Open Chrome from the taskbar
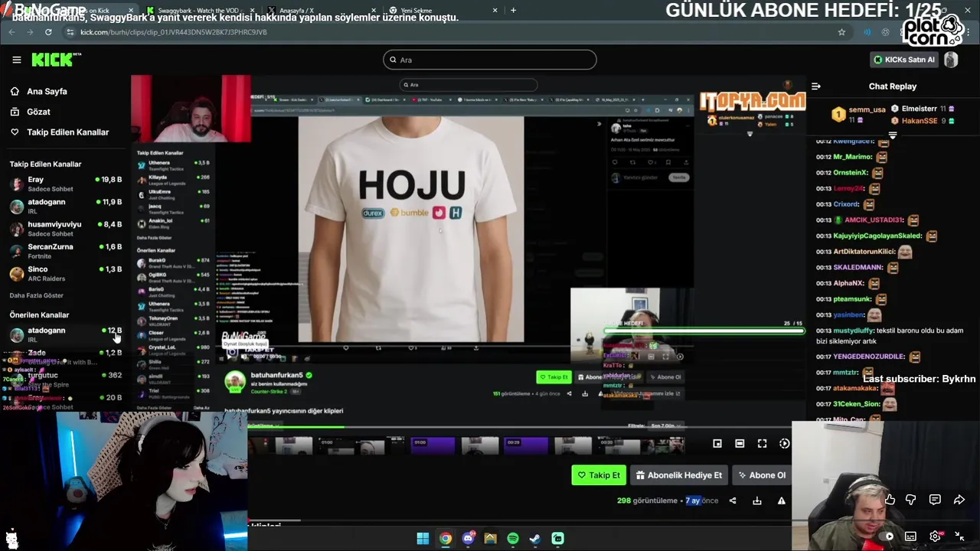The image size is (980, 551). tap(445, 539)
